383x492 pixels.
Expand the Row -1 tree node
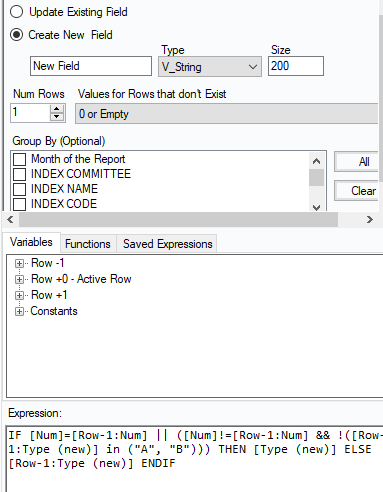19,263
